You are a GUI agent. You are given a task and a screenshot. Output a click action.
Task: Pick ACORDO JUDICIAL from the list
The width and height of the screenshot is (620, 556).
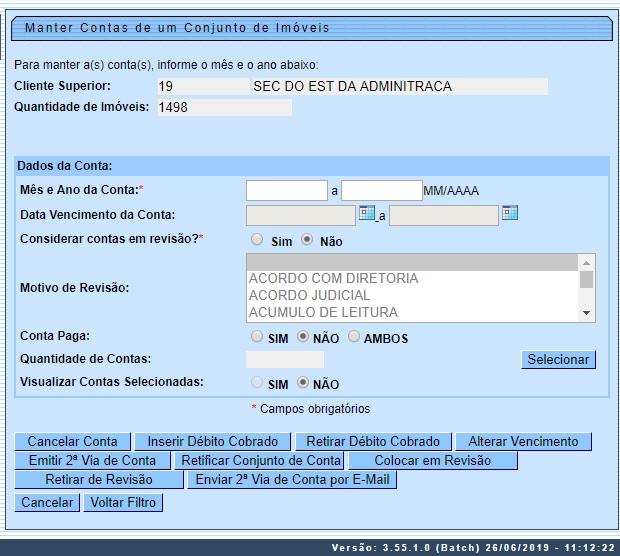pyautogui.click(x=309, y=295)
